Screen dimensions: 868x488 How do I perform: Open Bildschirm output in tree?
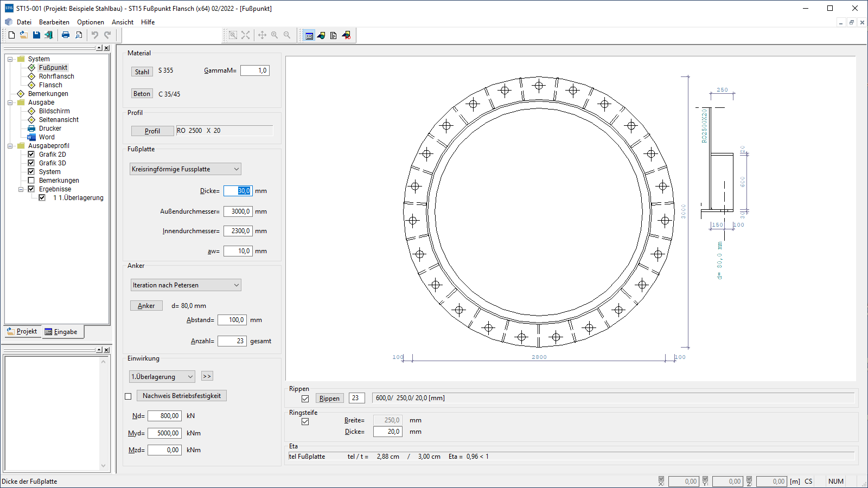click(54, 111)
